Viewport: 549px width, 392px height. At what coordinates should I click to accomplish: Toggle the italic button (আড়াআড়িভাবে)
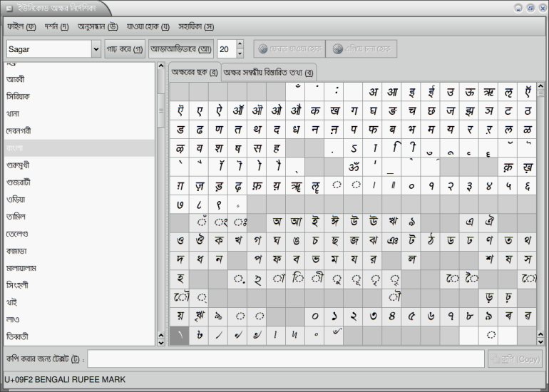181,49
